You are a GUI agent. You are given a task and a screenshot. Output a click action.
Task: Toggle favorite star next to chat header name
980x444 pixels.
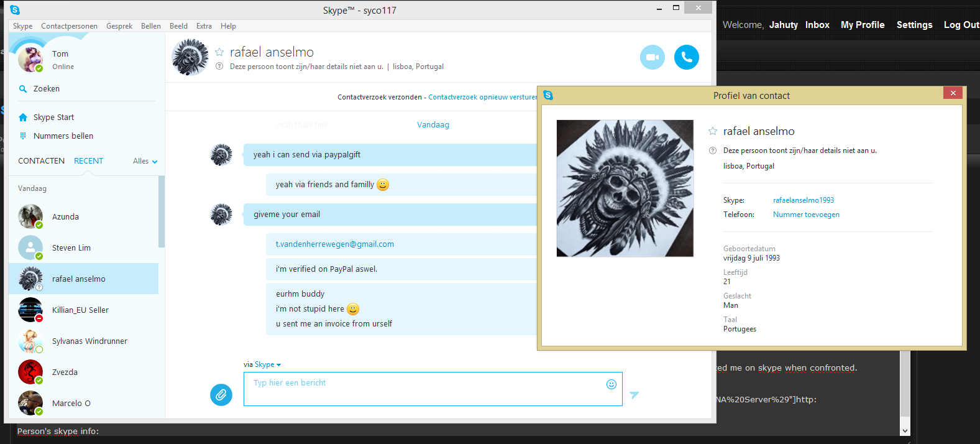[x=219, y=52]
